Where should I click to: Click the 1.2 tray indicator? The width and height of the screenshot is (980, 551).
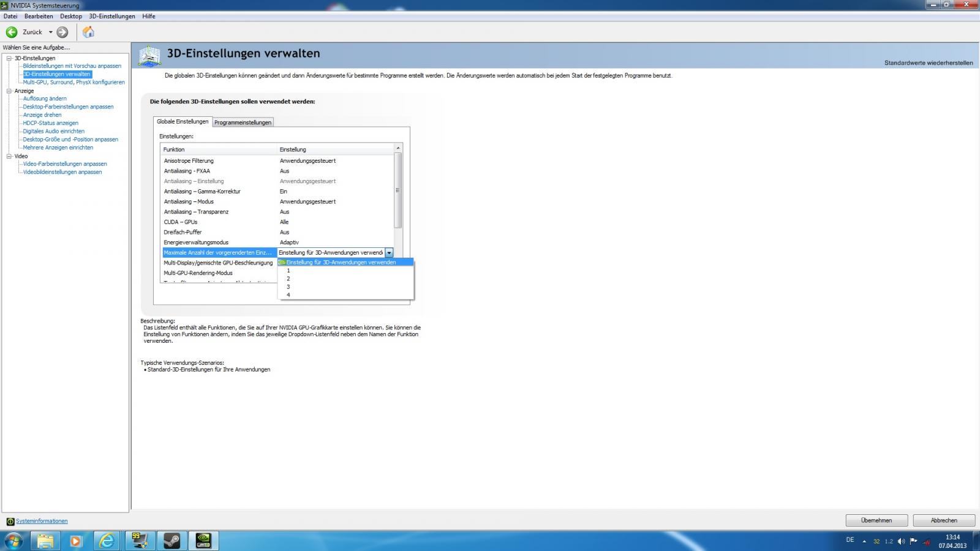(x=889, y=541)
